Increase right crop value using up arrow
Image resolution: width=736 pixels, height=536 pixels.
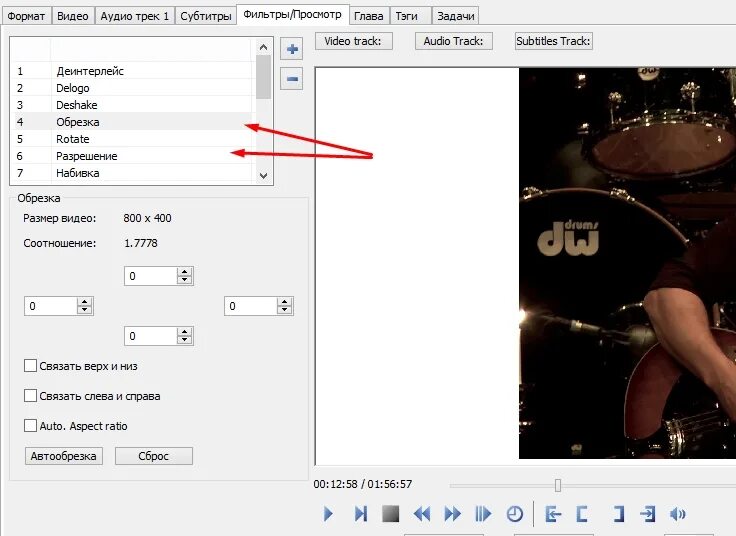[284, 302]
